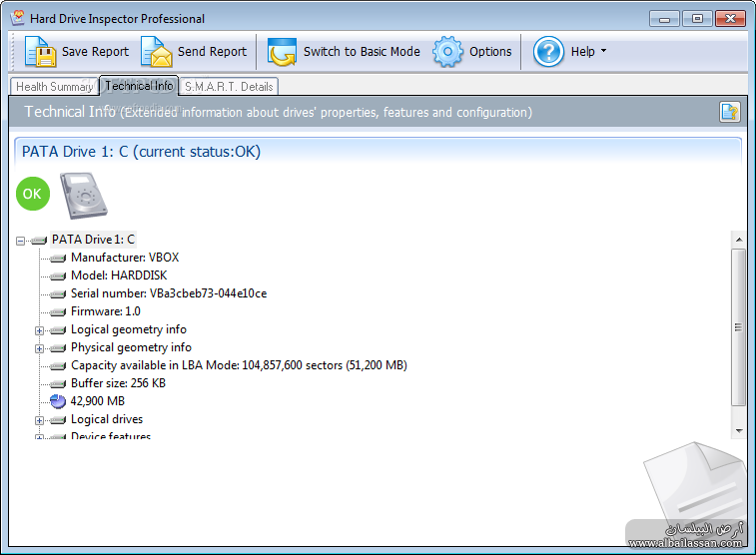Click the drive icon beside Logical drives

[x=58, y=420]
